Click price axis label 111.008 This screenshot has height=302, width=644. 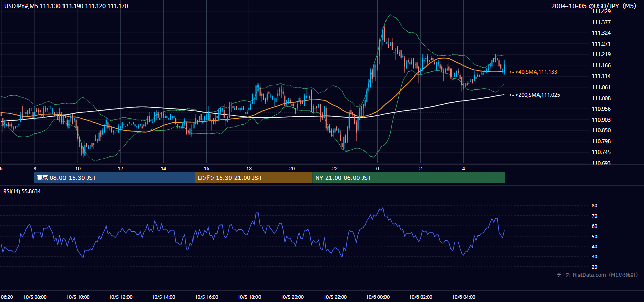[601, 98]
